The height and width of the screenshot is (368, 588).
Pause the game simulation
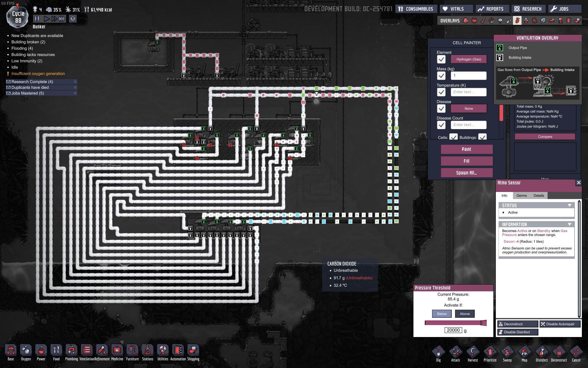click(37, 19)
